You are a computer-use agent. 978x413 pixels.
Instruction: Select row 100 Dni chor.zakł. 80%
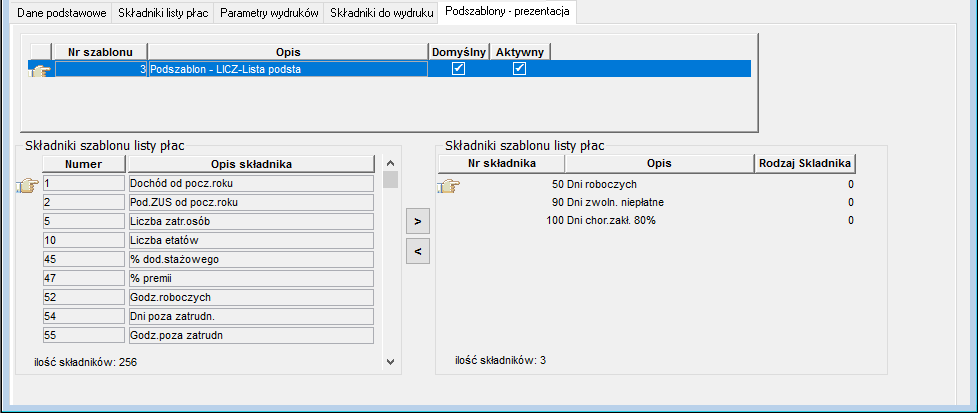(x=647, y=220)
